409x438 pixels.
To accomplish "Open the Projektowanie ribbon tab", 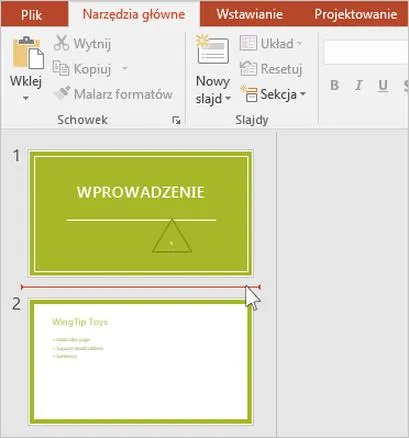I will 356,14.
